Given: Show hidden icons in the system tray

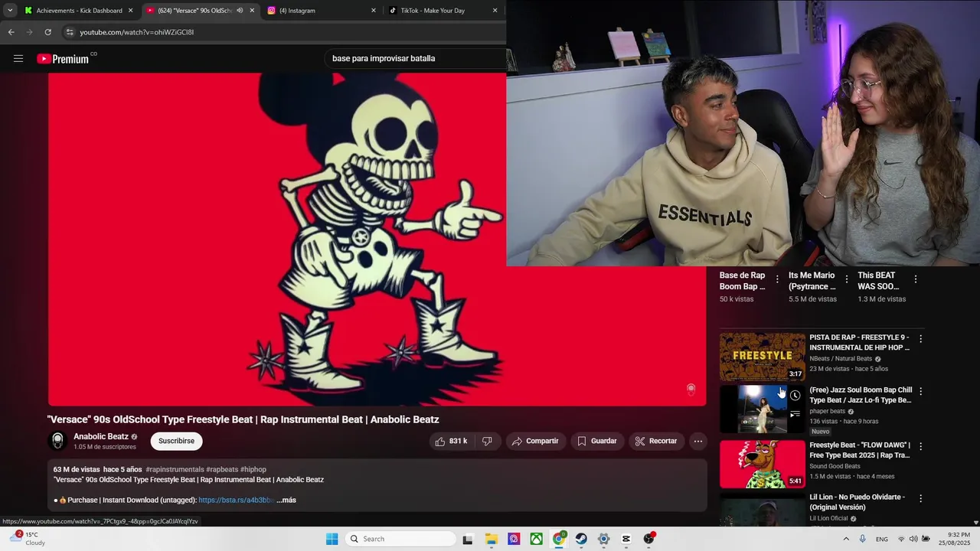Looking at the screenshot, I should [x=846, y=539].
